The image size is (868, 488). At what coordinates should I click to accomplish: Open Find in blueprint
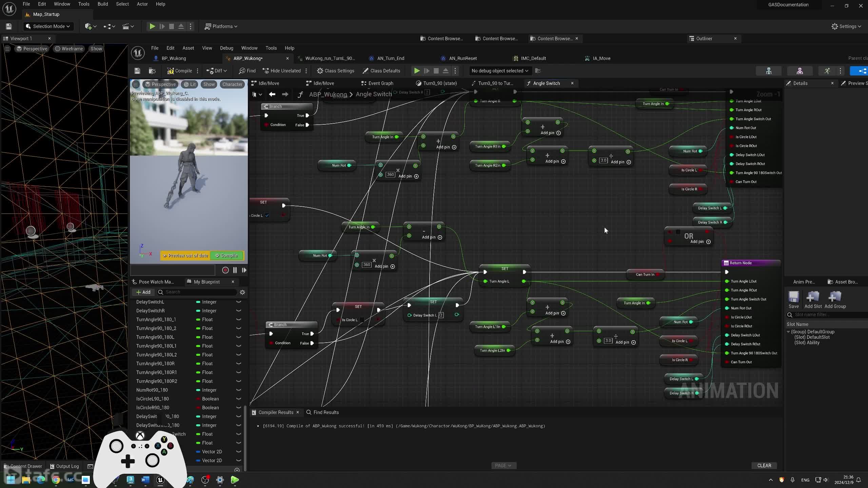click(247, 70)
